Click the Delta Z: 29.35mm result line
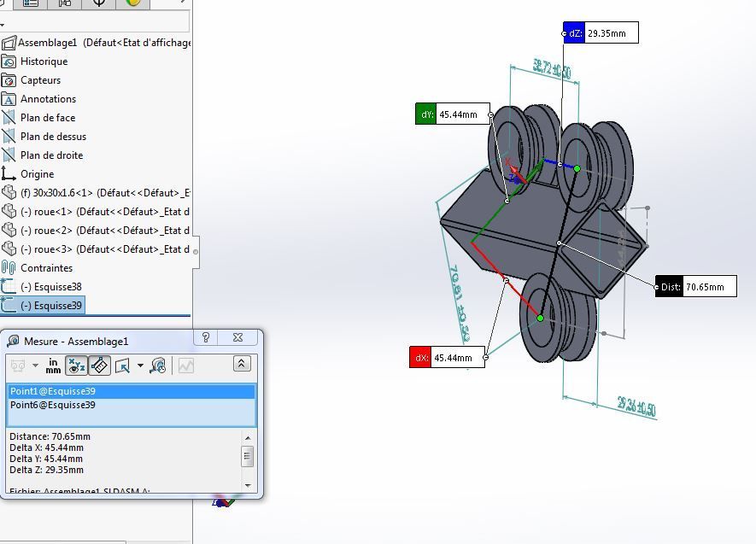The height and width of the screenshot is (544, 756). [46, 470]
